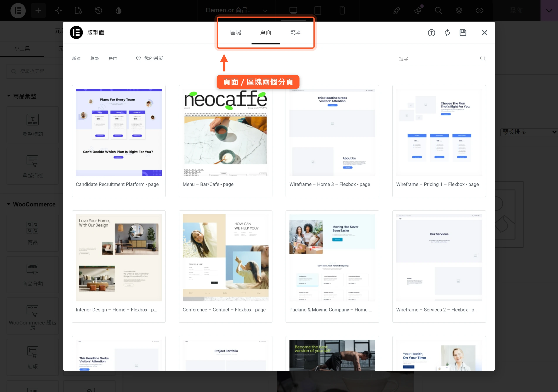558x392 pixels.
Task: Switch to the 範本 tab
Action: point(296,32)
